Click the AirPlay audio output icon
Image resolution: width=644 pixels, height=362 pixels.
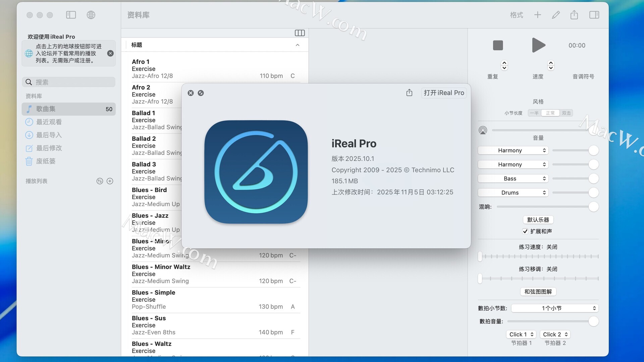(483, 130)
